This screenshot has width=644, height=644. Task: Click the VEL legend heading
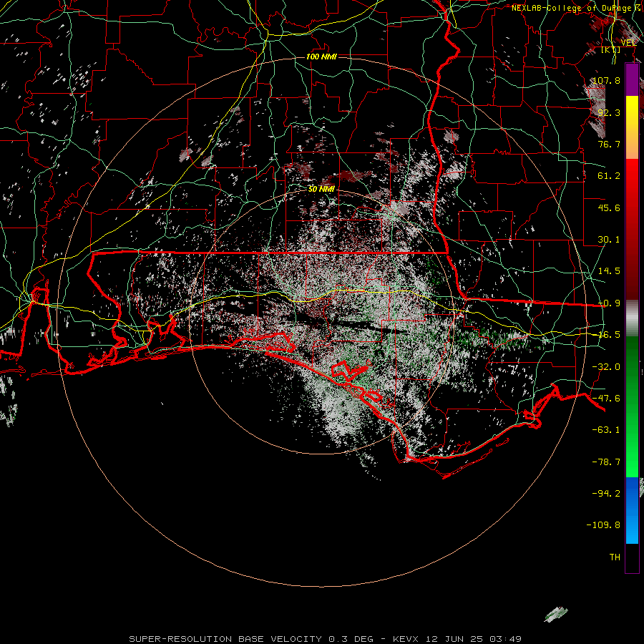[x=628, y=43]
